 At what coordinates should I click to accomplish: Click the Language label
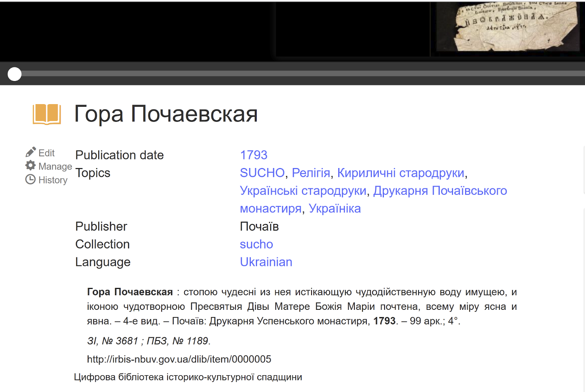click(103, 262)
